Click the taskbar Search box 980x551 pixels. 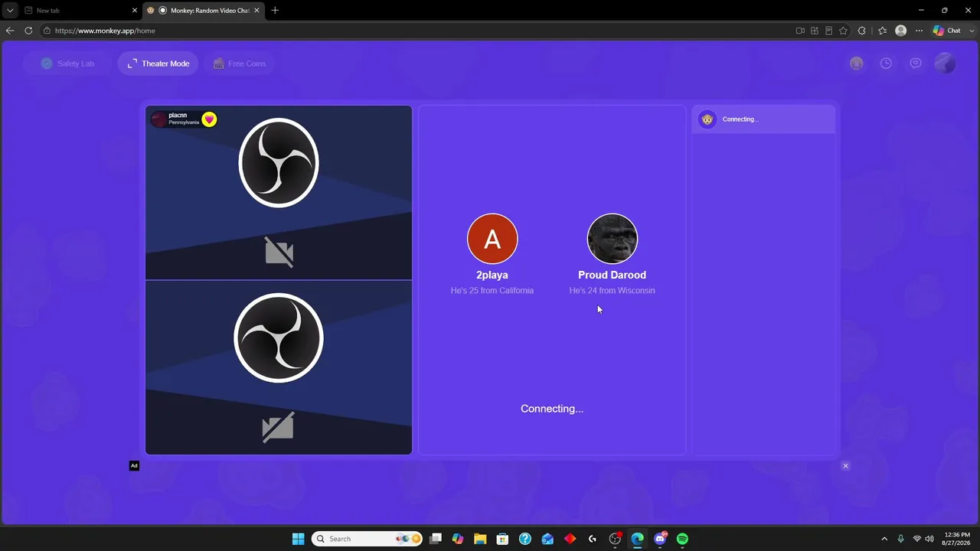coord(367,539)
